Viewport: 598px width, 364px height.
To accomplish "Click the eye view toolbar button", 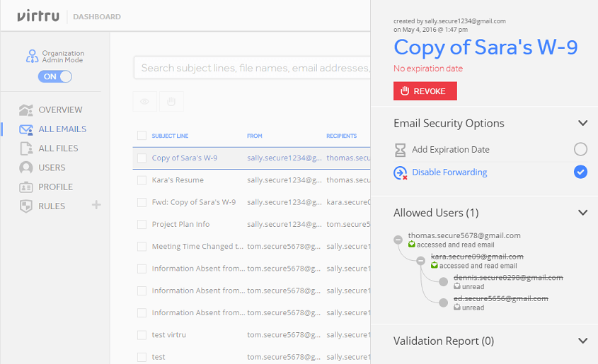I will pos(144,101).
